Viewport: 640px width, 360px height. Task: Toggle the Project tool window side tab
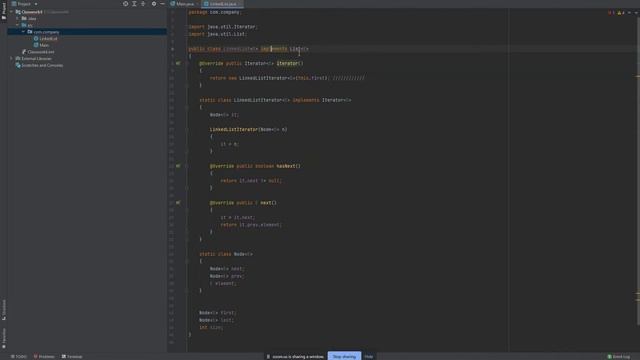[x=4, y=11]
